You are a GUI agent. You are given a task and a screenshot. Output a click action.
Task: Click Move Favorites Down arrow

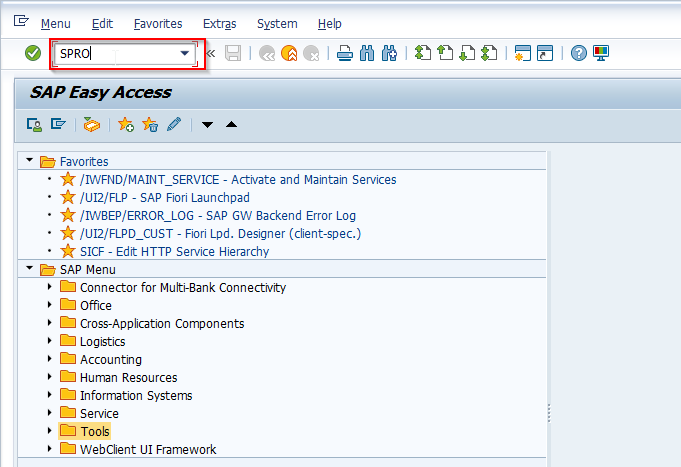click(208, 125)
